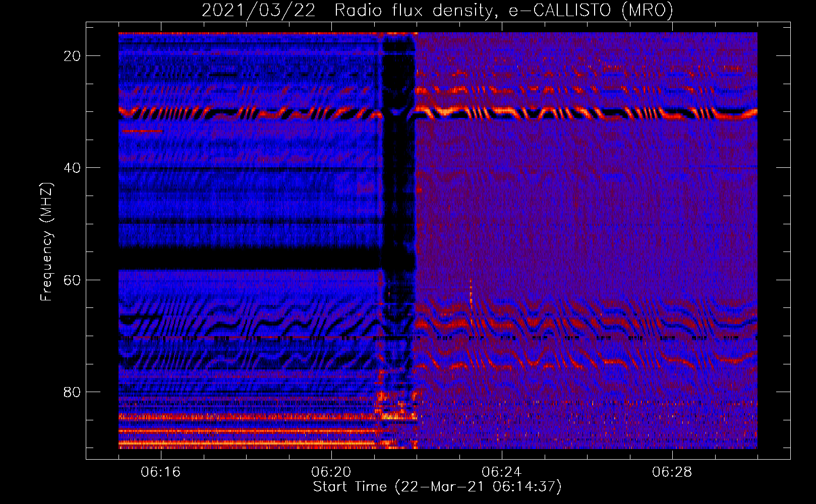Click the '06:28' time tick label
This screenshot has width=816, height=504.
tap(672, 472)
